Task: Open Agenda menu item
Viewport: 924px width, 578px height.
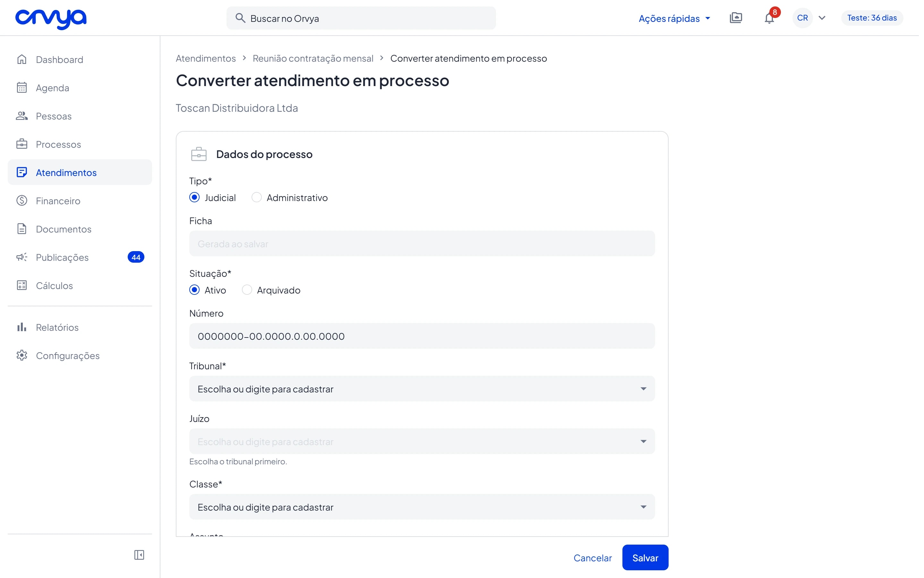Action: pyautogui.click(x=80, y=88)
